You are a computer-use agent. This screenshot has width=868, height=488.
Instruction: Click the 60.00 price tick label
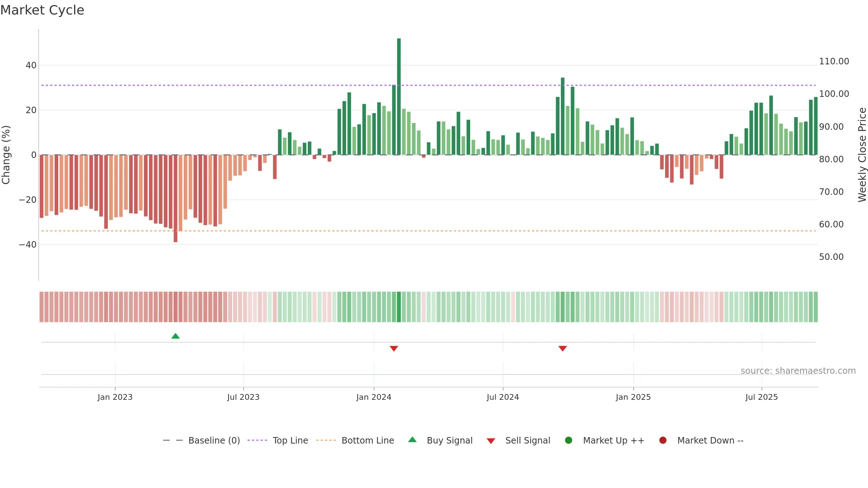(x=831, y=224)
